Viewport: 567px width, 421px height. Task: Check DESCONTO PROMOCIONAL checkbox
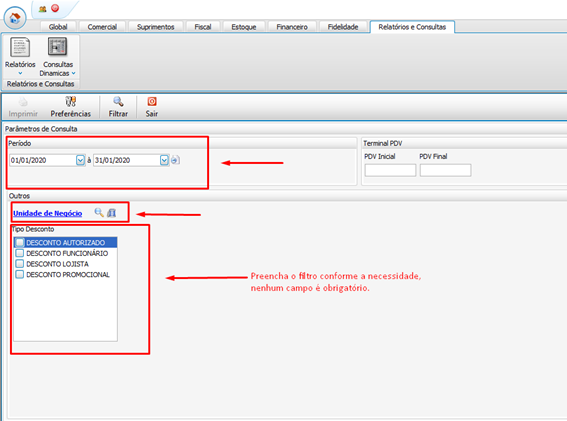tap(20, 274)
